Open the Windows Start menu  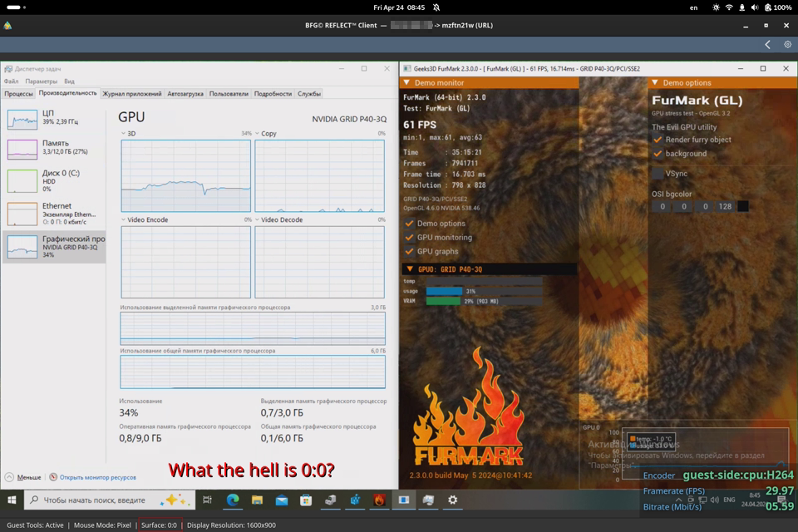coord(12,500)
